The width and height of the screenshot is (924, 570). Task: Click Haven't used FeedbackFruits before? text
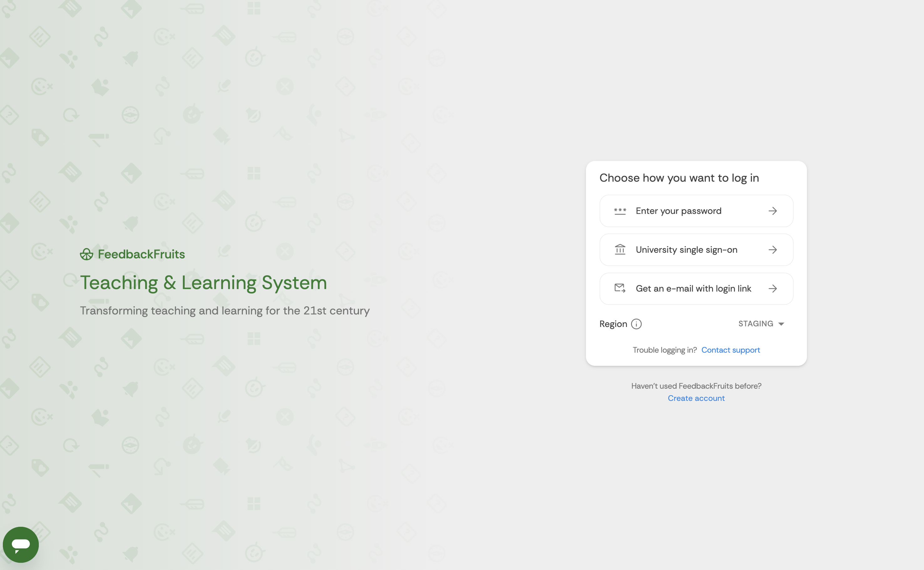click(696, 386)
